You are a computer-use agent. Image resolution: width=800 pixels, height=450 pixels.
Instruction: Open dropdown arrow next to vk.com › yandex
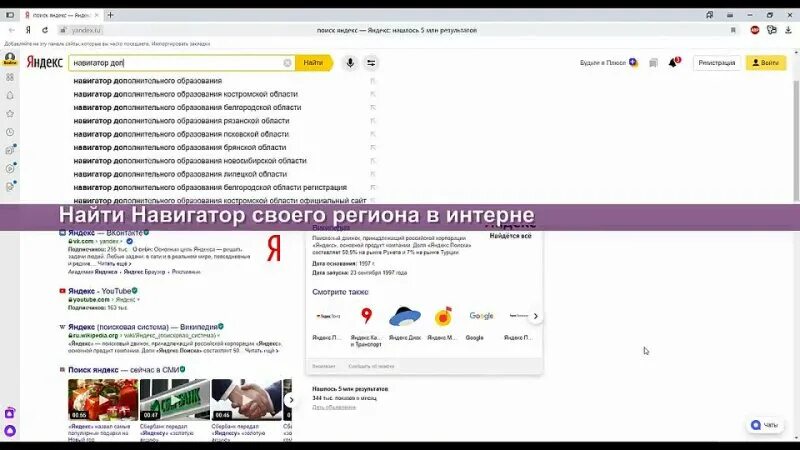coord(122,241)
